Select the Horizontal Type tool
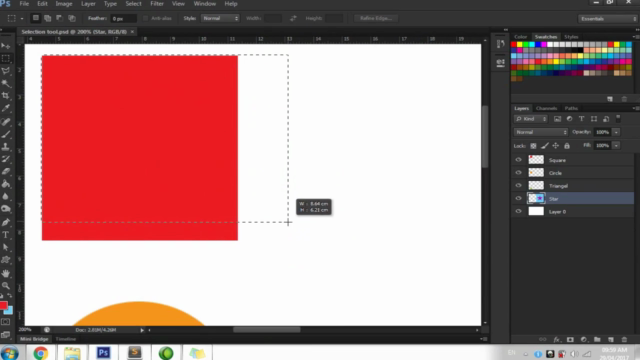 point(6,235)
